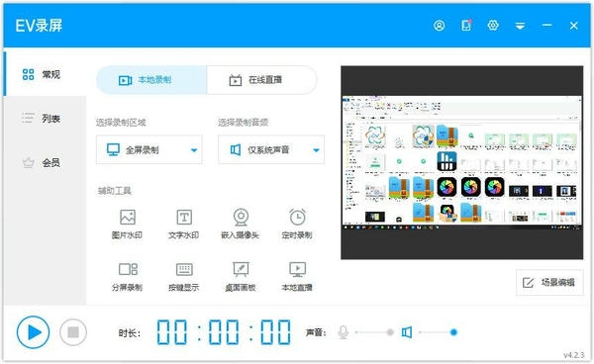Viewport: 594px width, 364px height.
Task: Add an image watermark with 图片水印
Action: [127, 224]
